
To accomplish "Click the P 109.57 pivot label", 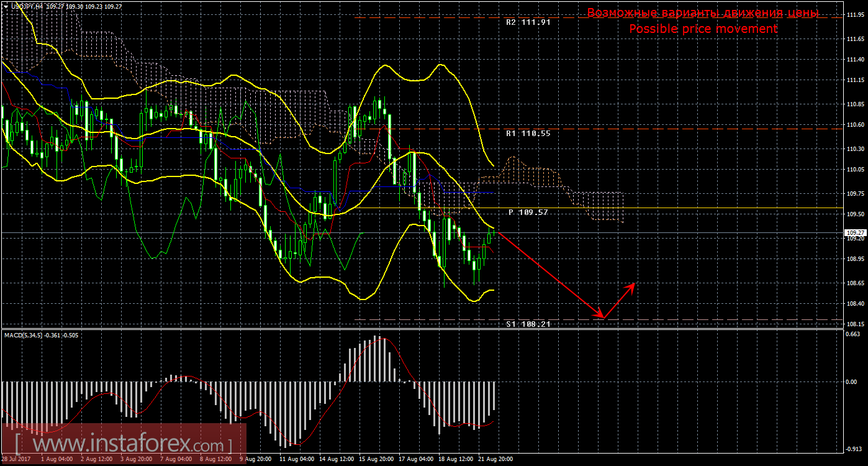I will tap(528, 212).
